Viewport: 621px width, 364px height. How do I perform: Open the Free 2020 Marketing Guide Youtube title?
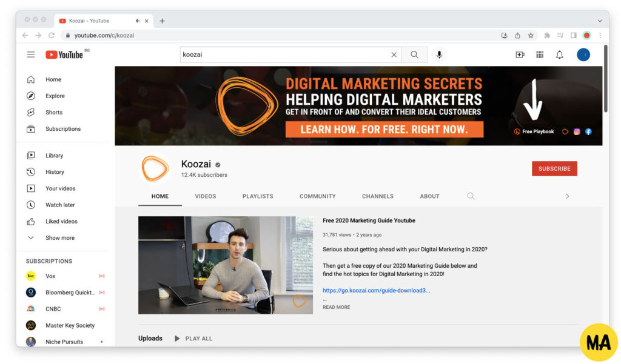tap(369, 221)
